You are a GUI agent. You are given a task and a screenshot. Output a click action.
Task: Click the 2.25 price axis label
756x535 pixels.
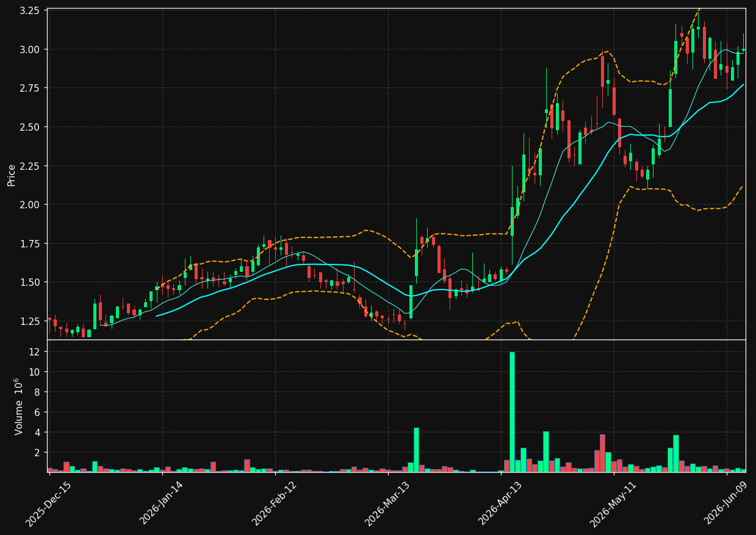[x=30, y=166]
